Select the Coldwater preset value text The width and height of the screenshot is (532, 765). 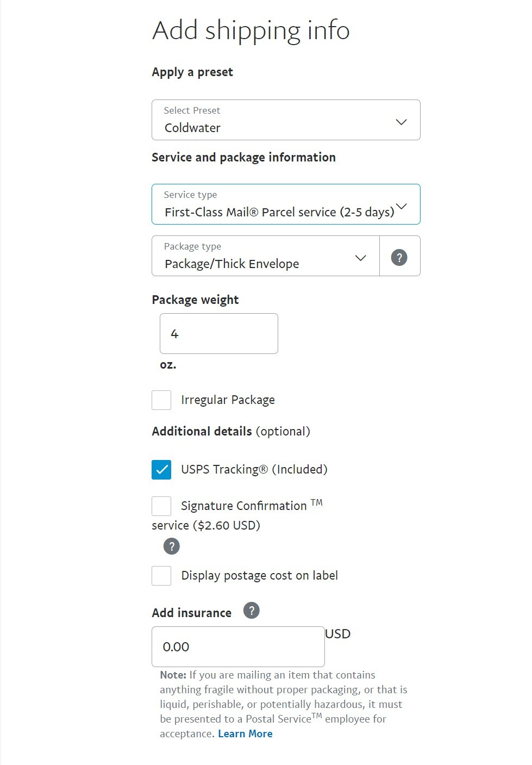click(x=192, y=128)
